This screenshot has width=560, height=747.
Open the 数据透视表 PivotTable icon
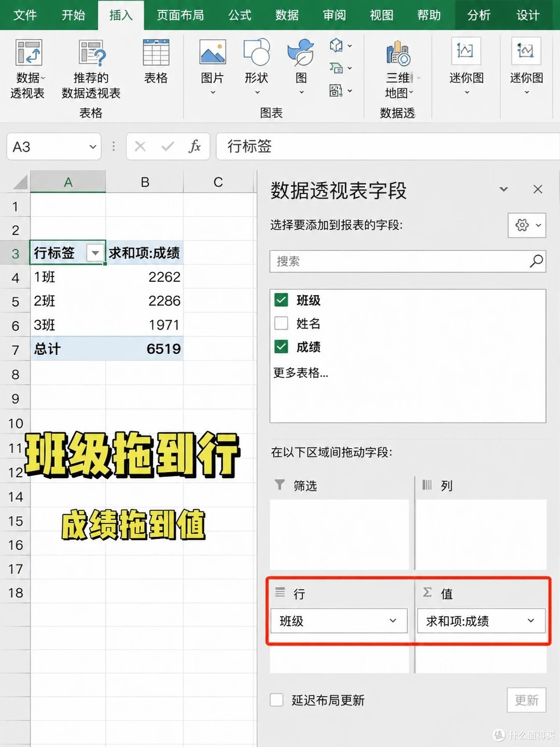(x=29, y=53)
